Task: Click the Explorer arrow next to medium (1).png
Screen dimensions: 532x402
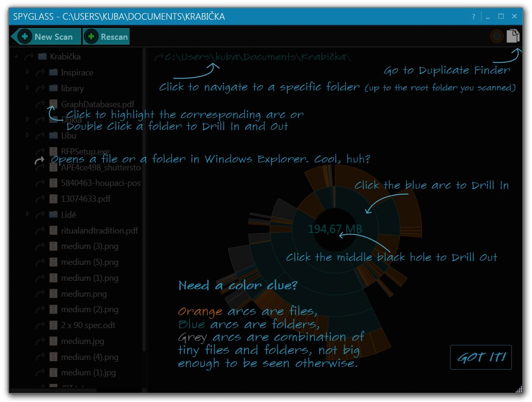Action: pos(40,278)
